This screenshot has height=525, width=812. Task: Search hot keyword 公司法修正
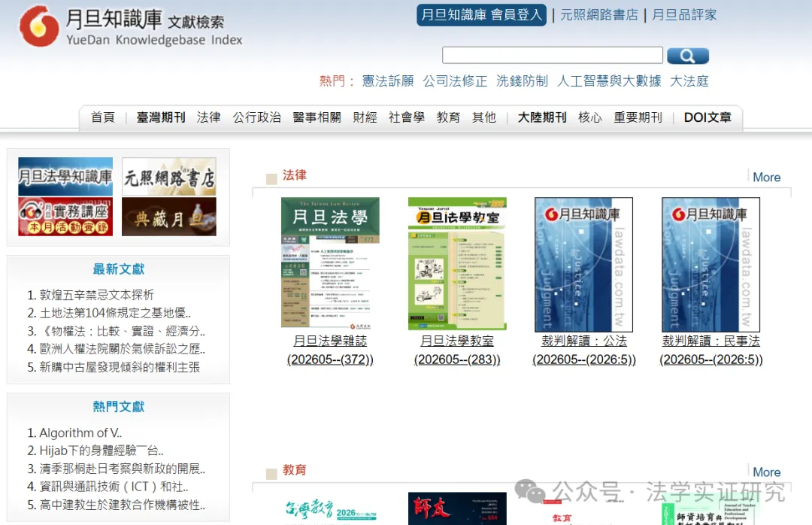pos(455,80)
